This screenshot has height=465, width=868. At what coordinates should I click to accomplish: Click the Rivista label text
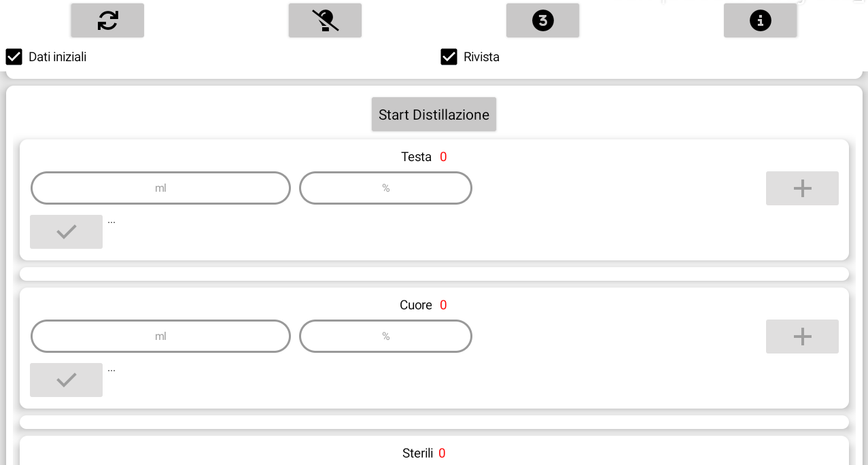[481, 57]
